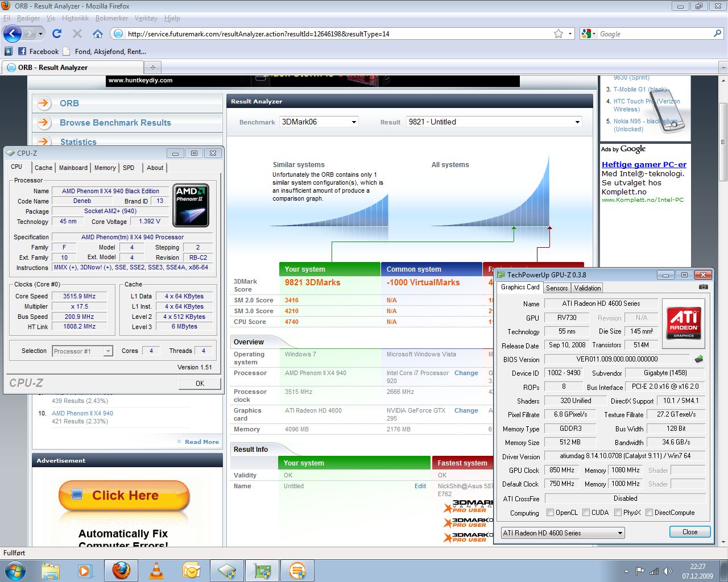Open VLC media player from taskbar
The height and width of the screenshot is (582, 728).
[156, 571]
